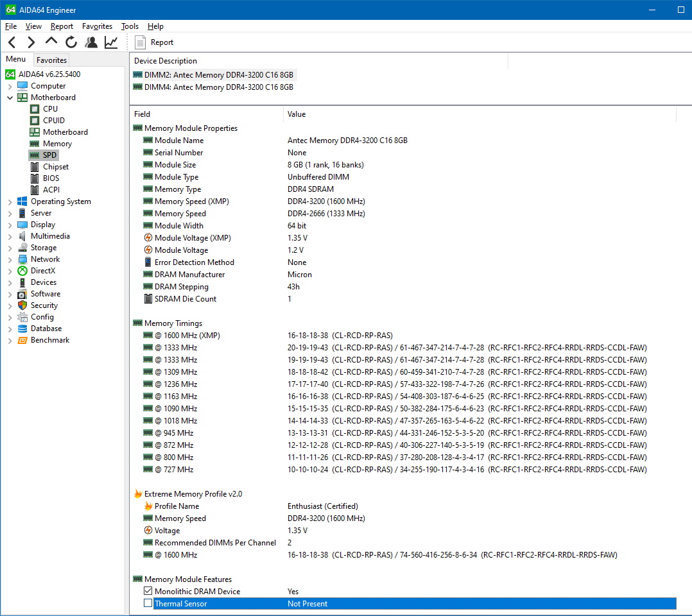Click the Database icon in the tree
The height and width of the screenshot is (616, 692).
(x=22, y=329)
